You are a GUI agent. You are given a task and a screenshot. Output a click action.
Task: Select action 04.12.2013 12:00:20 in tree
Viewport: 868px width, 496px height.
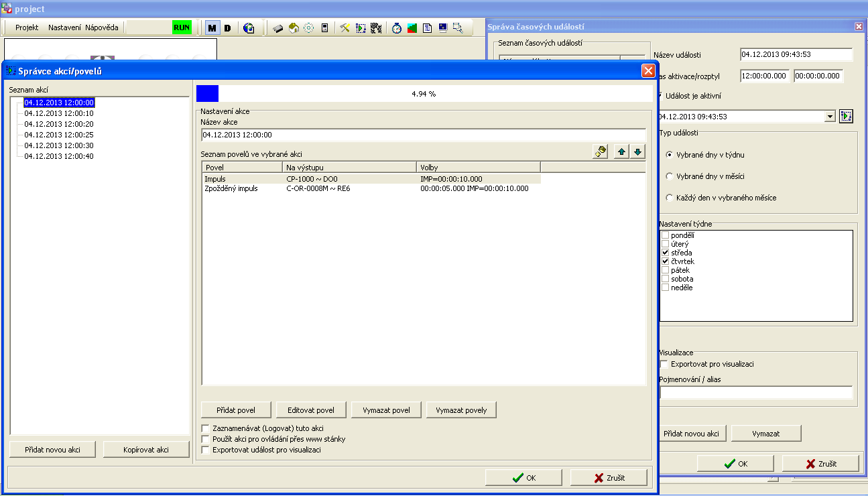coord(59,124)
